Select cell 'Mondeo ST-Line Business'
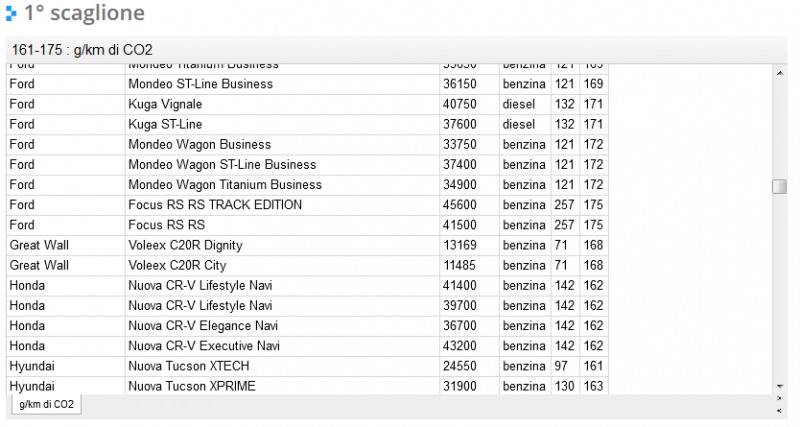The height and width of the screenshot is (427, 800). [x=283, y=84]
